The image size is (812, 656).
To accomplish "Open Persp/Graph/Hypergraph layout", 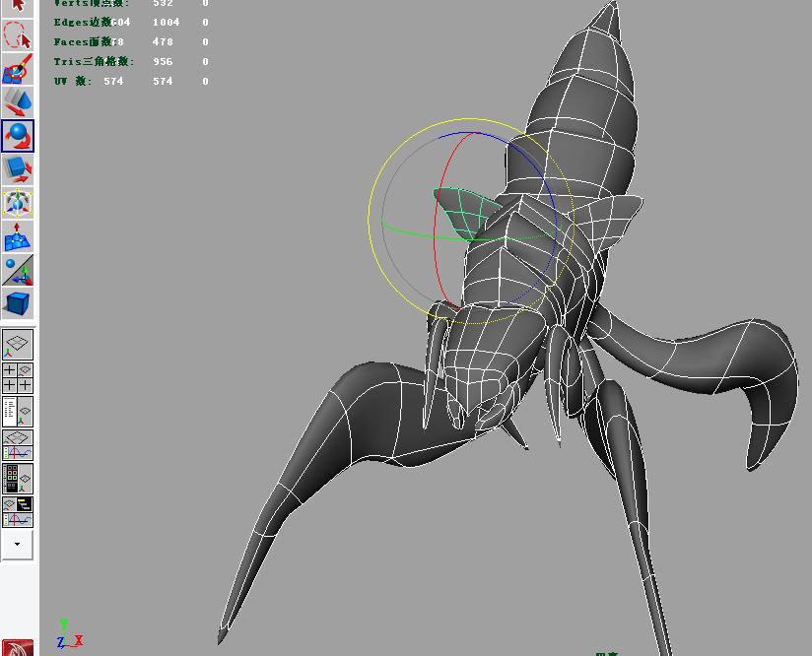I will pos(18,511).
